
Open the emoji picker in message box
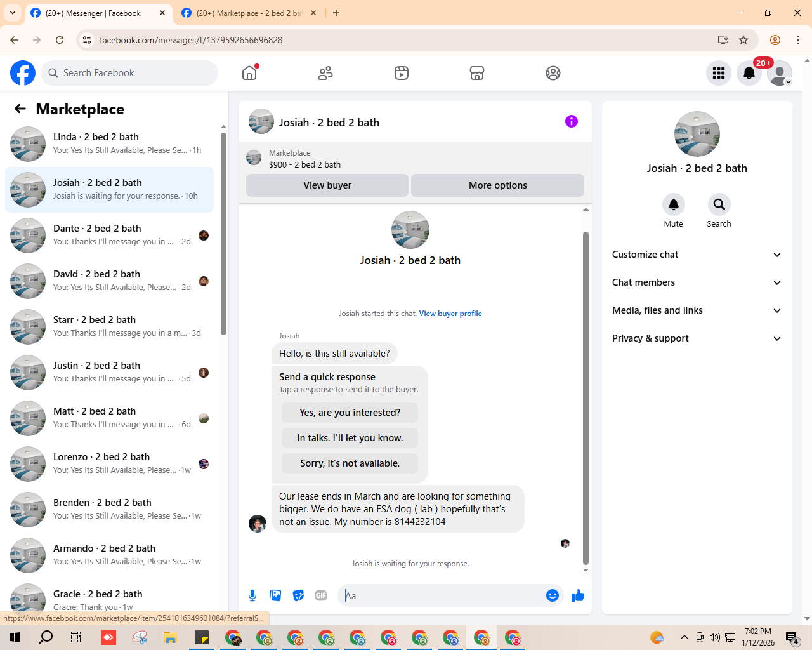point(553,595)
